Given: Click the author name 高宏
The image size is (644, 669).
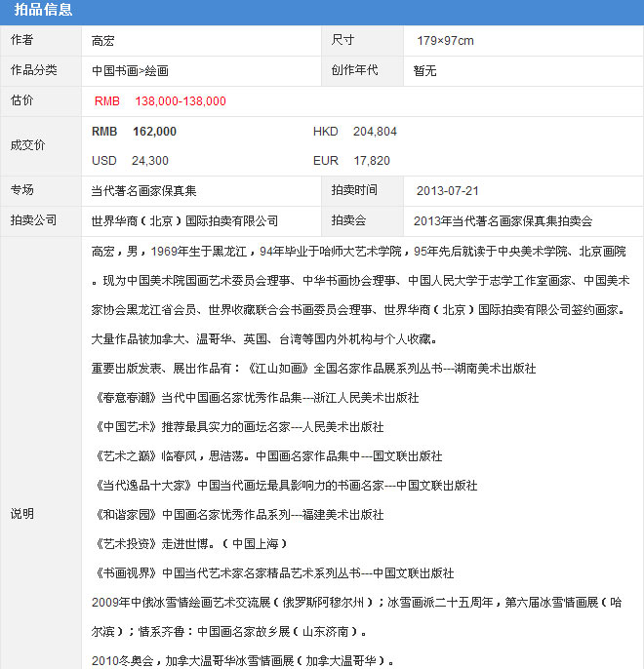Looking at the screenshot, I should [x=102, y=41].
